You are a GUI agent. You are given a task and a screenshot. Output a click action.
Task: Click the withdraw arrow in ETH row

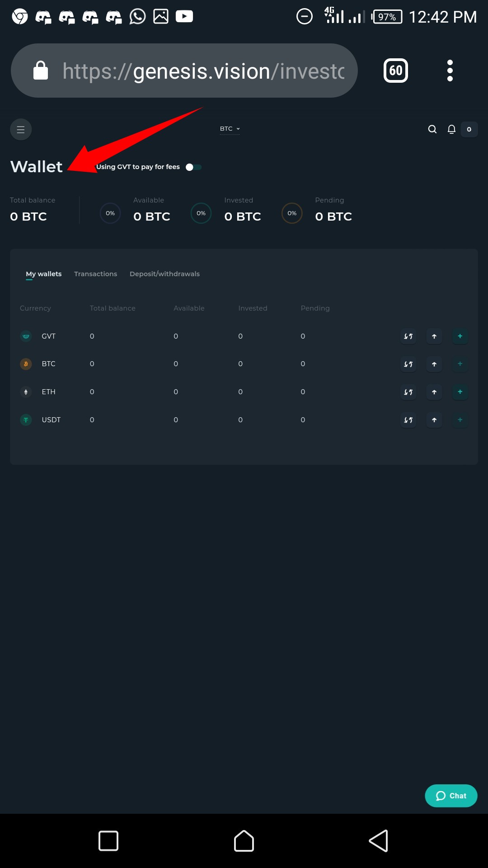point(434,392)
